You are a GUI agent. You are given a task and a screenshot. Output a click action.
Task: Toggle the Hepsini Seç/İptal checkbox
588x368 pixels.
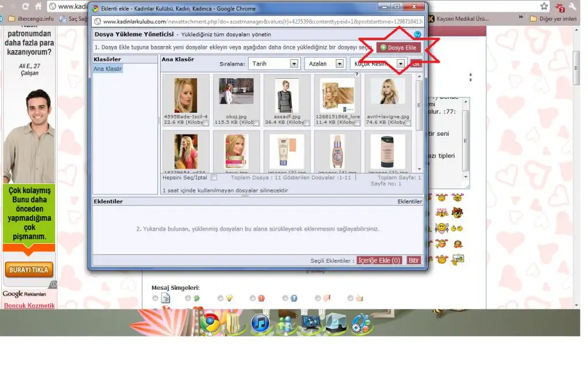pos(214,178)
